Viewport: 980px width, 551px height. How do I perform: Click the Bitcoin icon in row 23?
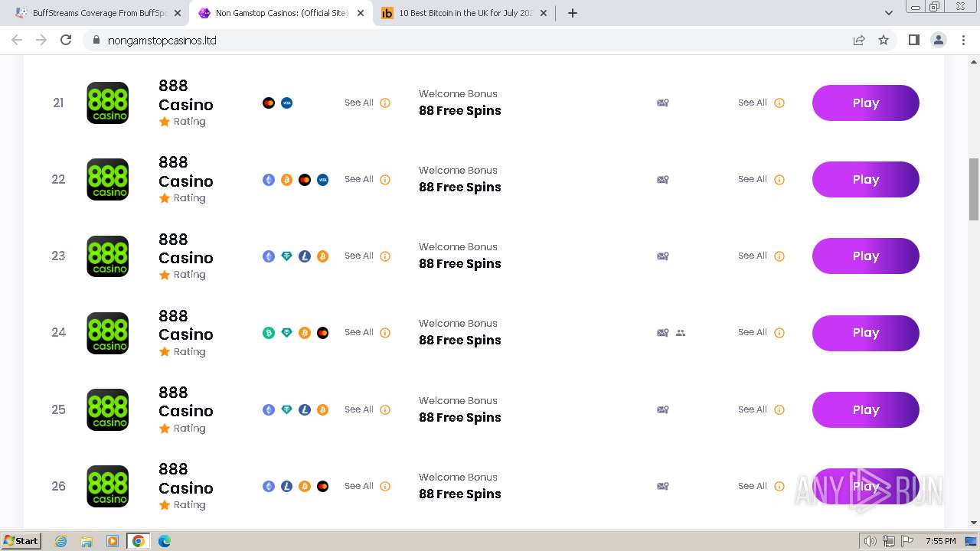click(323, 256)
